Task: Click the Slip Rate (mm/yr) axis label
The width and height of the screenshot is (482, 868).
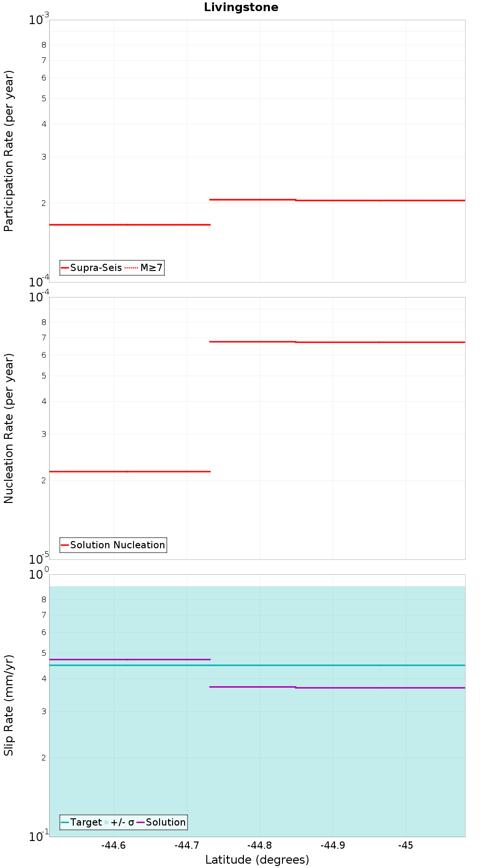Action: (9, 705)
